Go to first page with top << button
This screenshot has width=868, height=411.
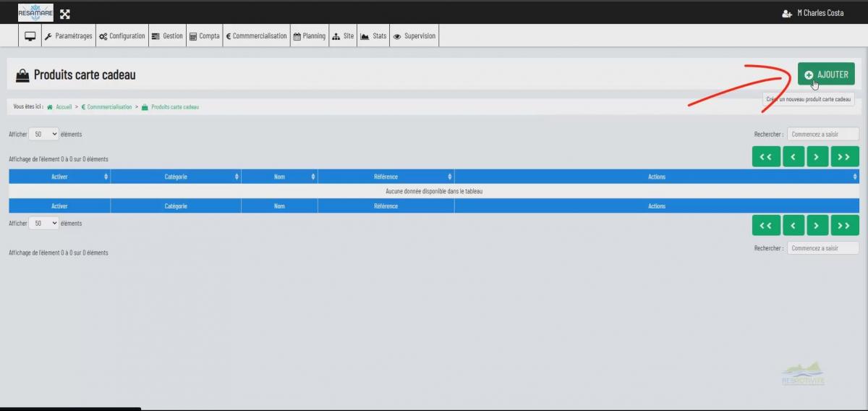(x=766, y=156)
